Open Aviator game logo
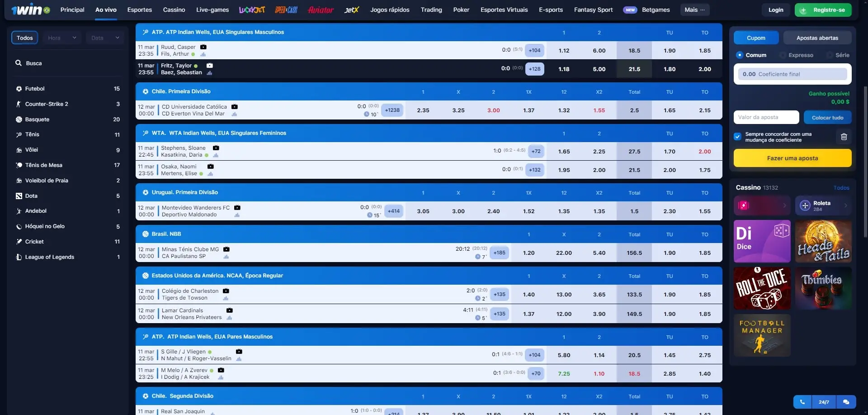Screen dimensions: 868x415 (321, 10)
